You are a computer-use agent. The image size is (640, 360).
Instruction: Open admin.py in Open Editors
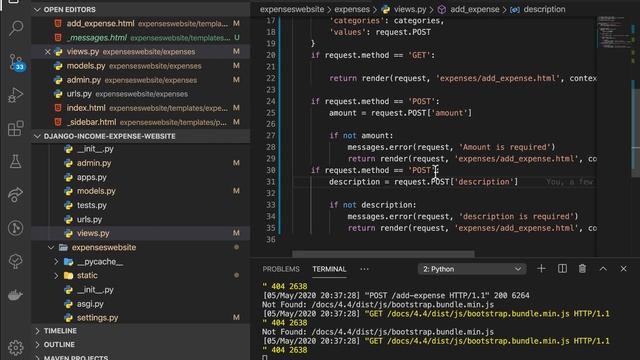click(x=141, y=80)
